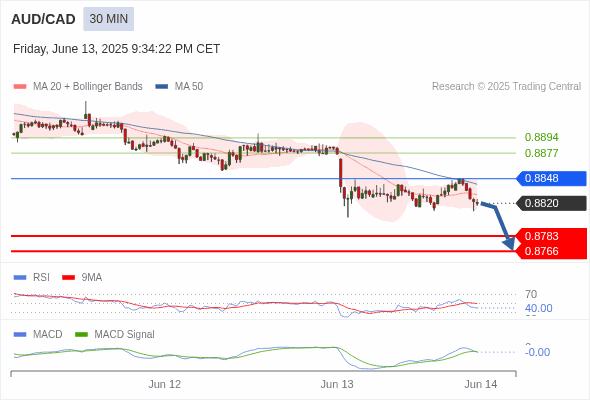Screen dimensions: 590x400
Task: Click the RSI legend swatch
Action: coord(20,278)
